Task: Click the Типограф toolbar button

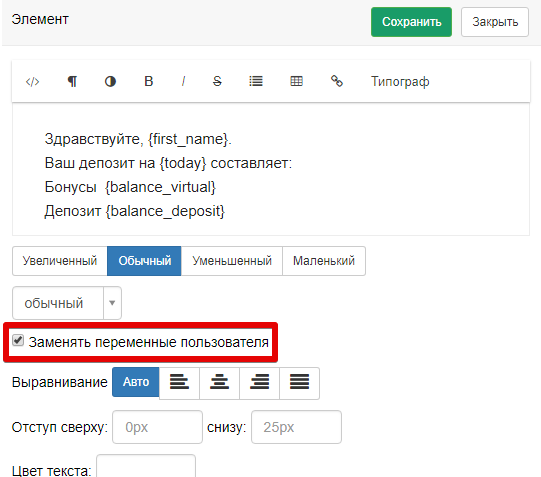Action: click(400, 82)
